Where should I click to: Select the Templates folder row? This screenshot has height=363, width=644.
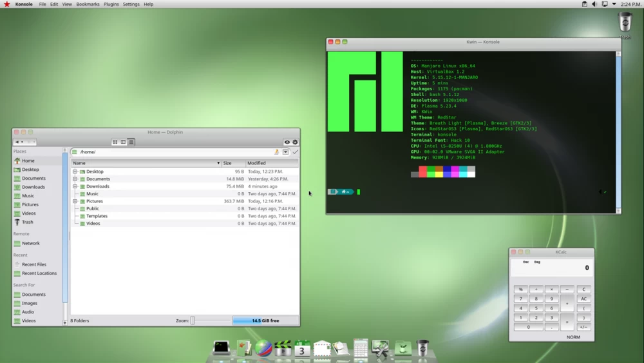[x=184, y=216]
